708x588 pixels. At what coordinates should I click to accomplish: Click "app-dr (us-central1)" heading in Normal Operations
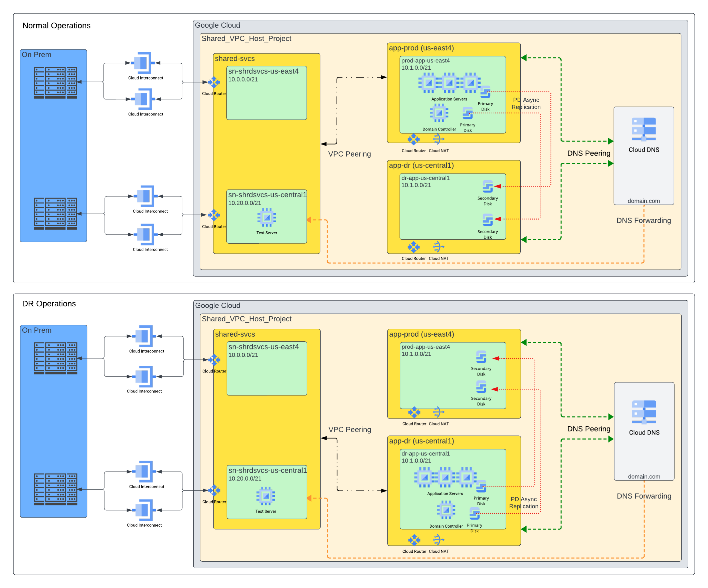coord(421,166)
